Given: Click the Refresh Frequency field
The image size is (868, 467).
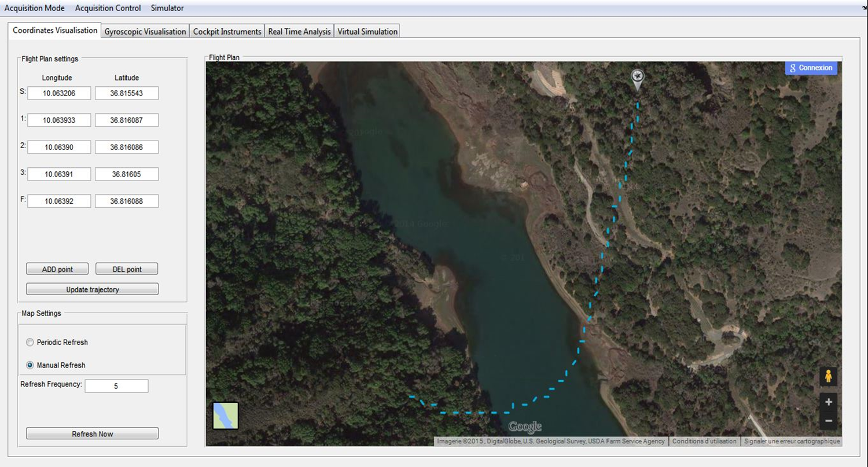Looking at the screenshot, I should pos(116,386).
